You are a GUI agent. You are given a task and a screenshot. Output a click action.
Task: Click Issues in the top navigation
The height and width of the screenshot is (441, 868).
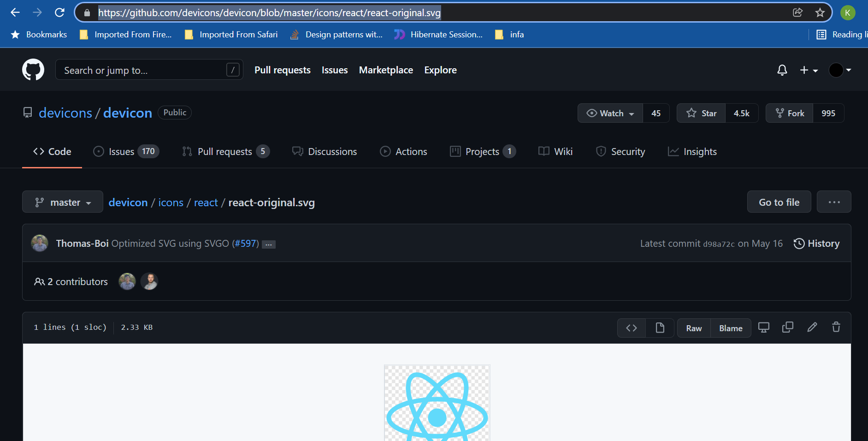[335, 70]
